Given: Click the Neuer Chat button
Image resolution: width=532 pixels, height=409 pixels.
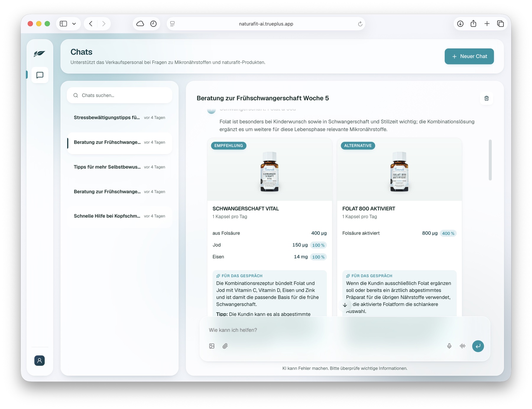Looking at the screenshot, I should point(469,56).
